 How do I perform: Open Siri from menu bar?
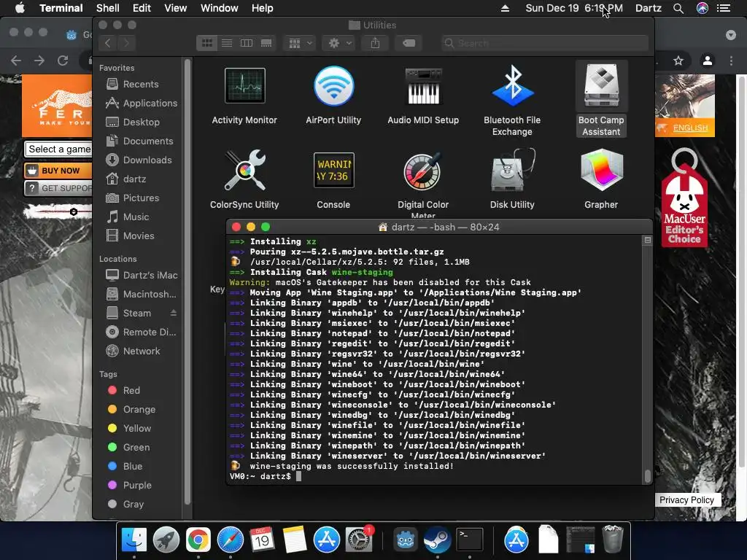703,8
